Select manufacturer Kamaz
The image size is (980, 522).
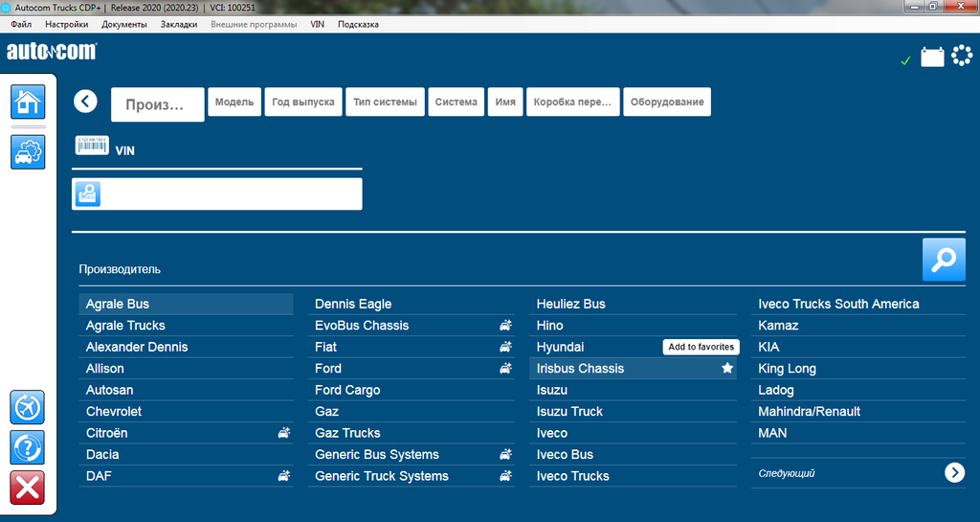click(858, 325)
